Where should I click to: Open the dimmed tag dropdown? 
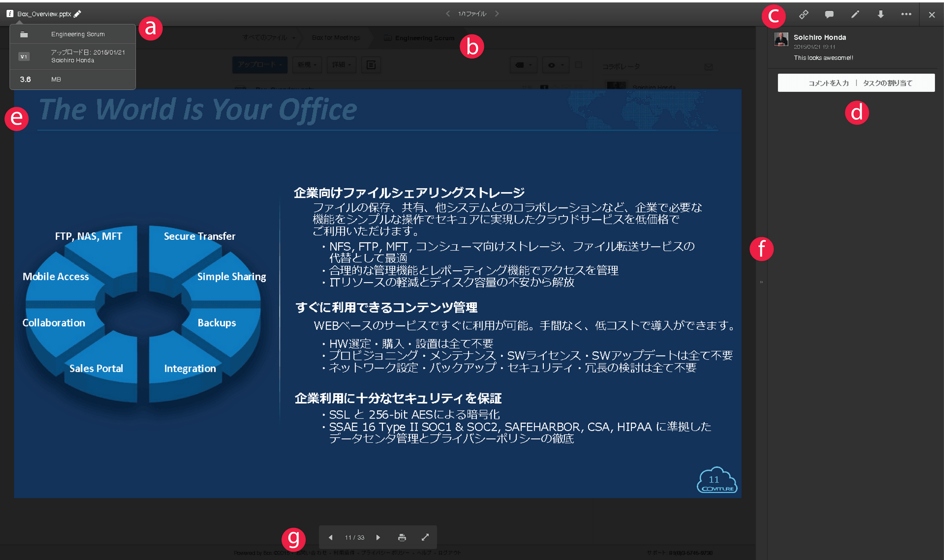point(523,65)
